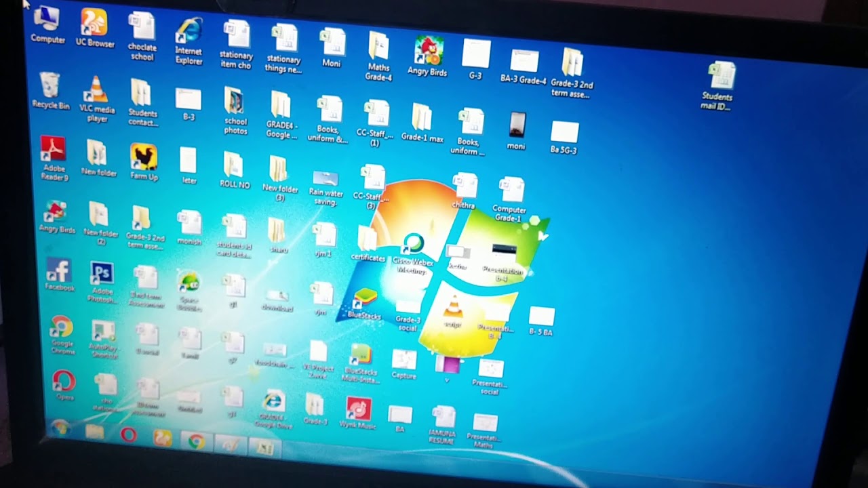The image size is (868, 488).
Task: Launch the Farm Up game shortcut
Action: (x=144, y=163)
